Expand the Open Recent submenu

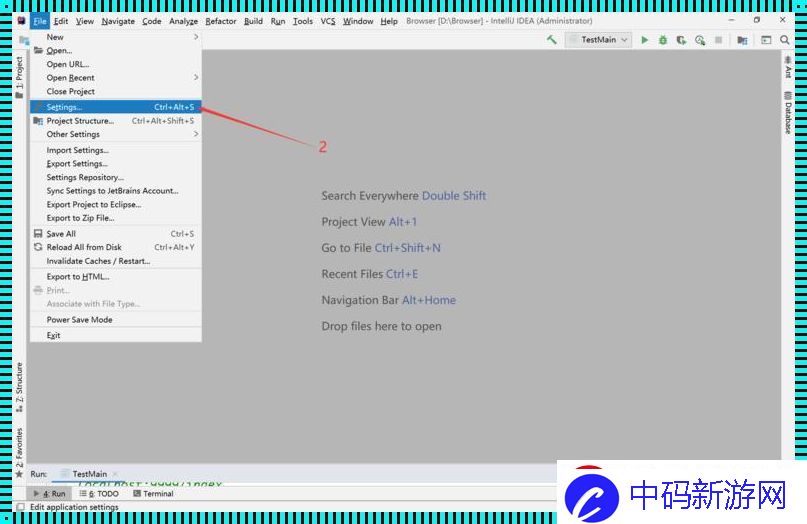pos(116,78)
